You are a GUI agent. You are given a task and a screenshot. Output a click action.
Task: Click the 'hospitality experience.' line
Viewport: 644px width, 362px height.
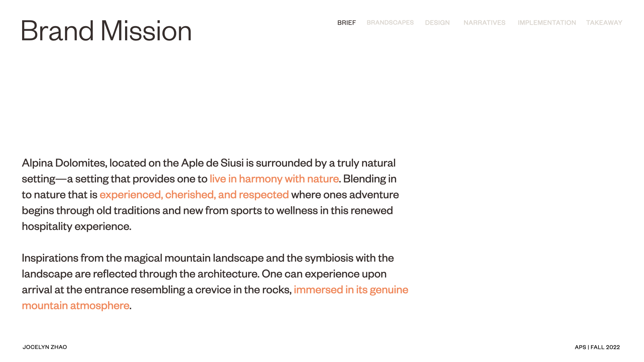tap(76, 227)
